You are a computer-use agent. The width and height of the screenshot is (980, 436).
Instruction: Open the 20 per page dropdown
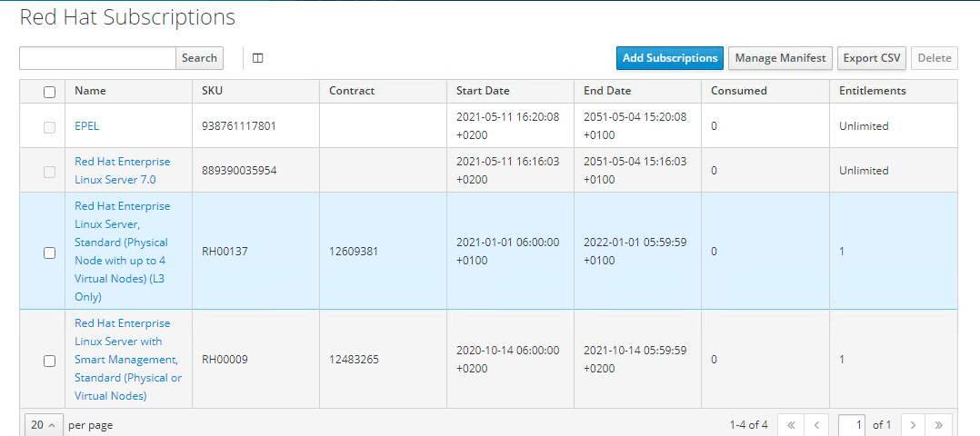coord(43,425)
